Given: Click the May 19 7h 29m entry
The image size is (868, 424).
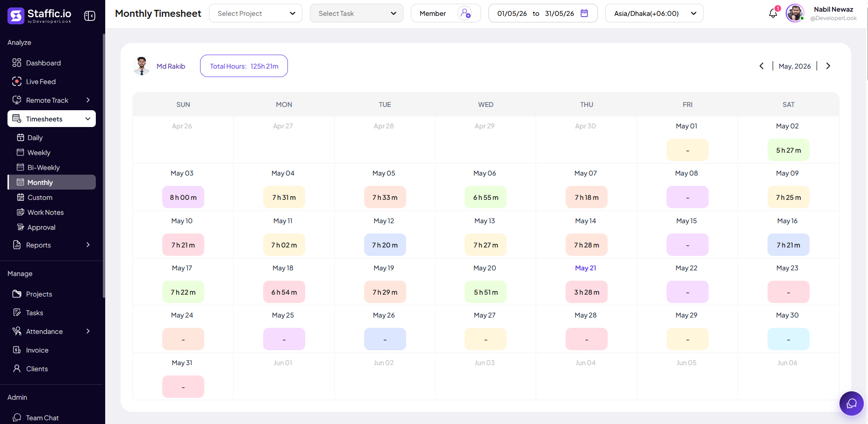Looking at the screenshot, I should [385, 292].
